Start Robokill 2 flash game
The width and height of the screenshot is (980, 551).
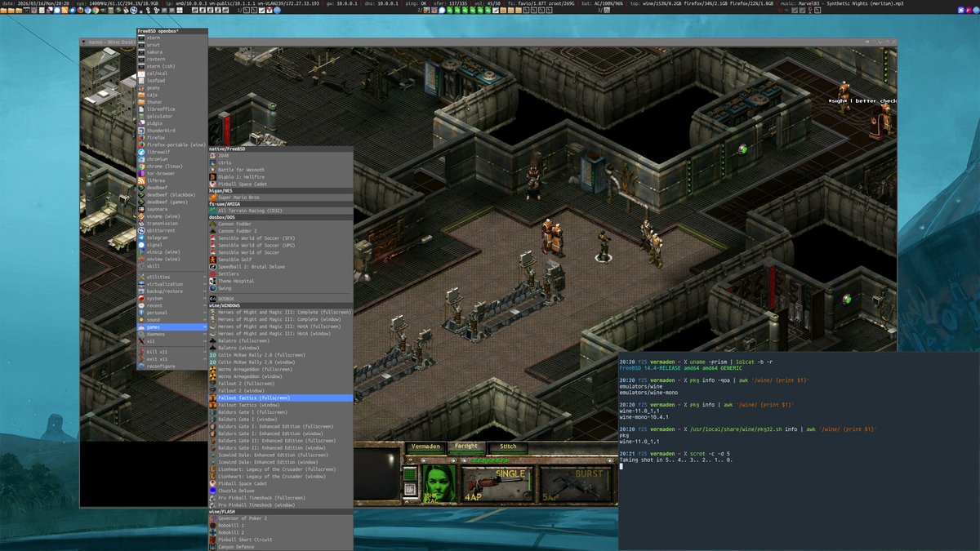tap(281, 532)
